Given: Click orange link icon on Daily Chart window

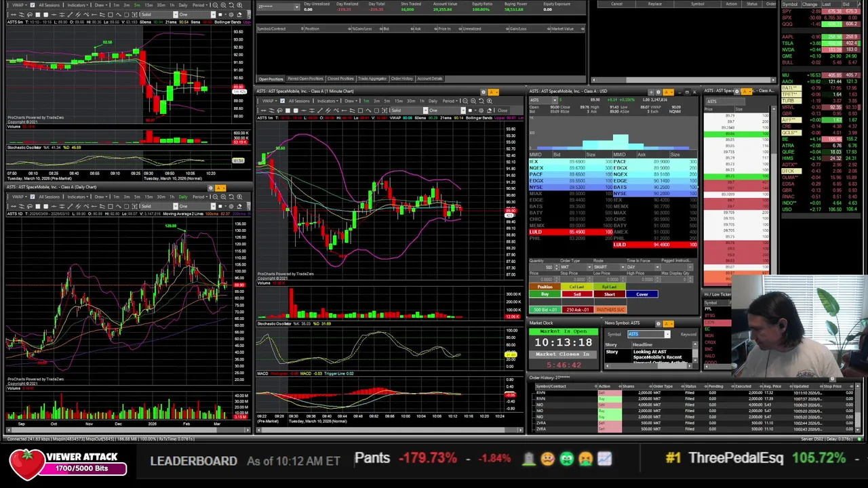Looking at the screenshot, I should [x=220, y=188].
